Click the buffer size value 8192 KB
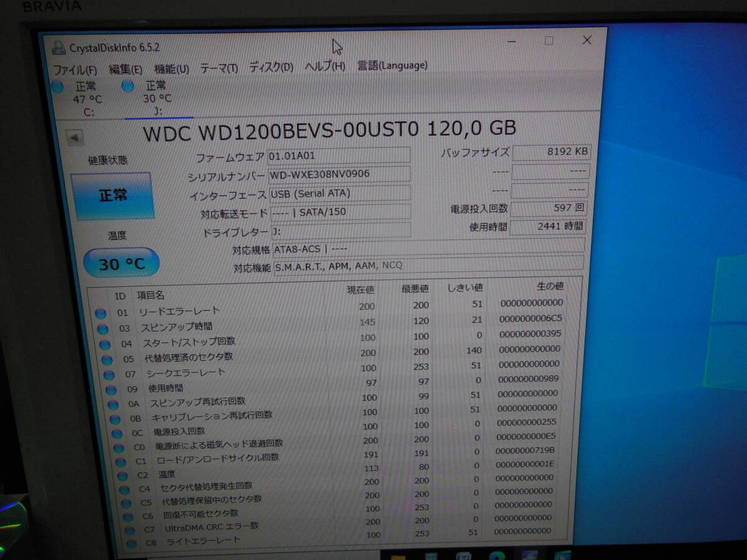 point(551,152)
